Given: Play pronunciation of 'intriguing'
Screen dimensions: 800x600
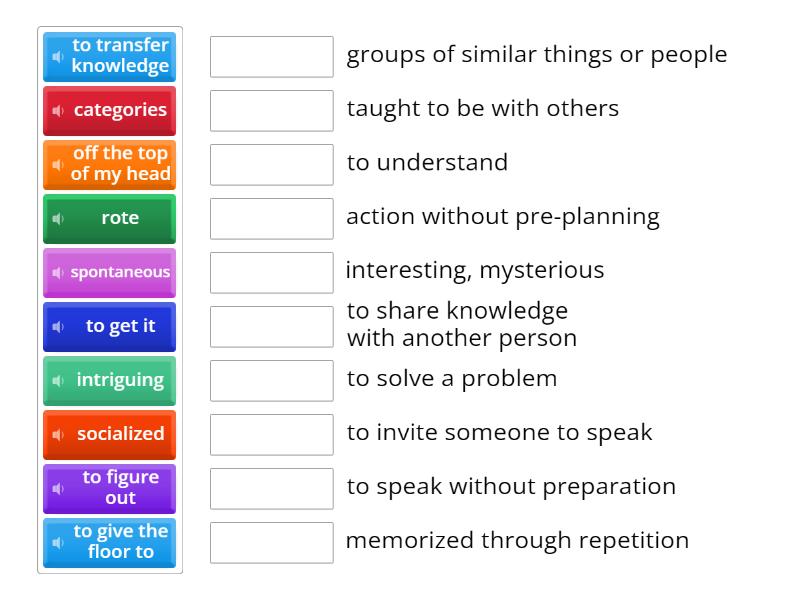Looking at the screenshot, I should click(58, 381).
